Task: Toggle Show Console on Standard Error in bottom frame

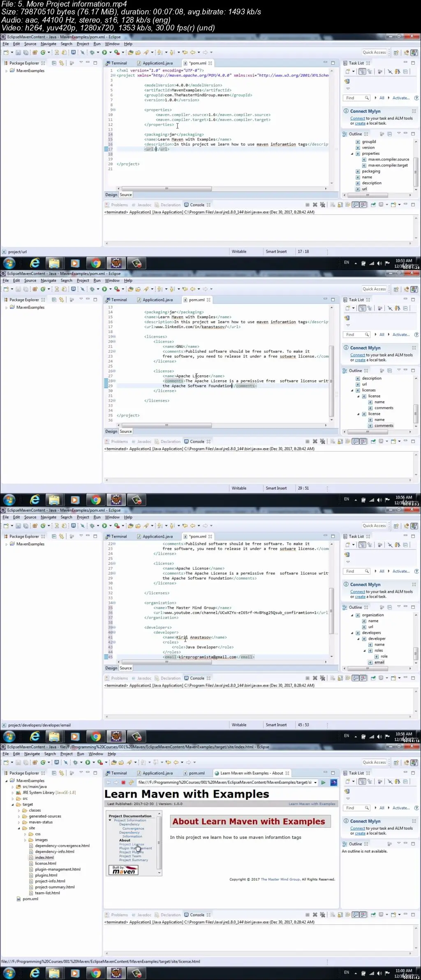Action: 363,915
